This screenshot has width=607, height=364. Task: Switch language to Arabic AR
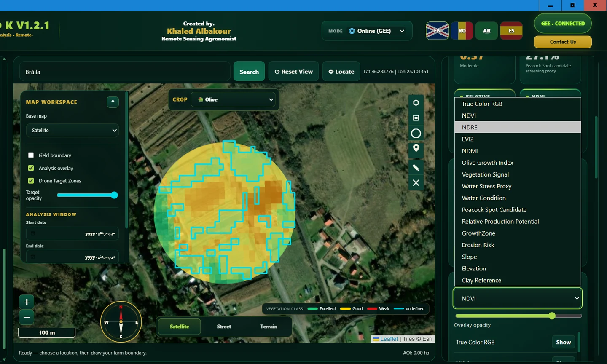[x=486, y=31]
